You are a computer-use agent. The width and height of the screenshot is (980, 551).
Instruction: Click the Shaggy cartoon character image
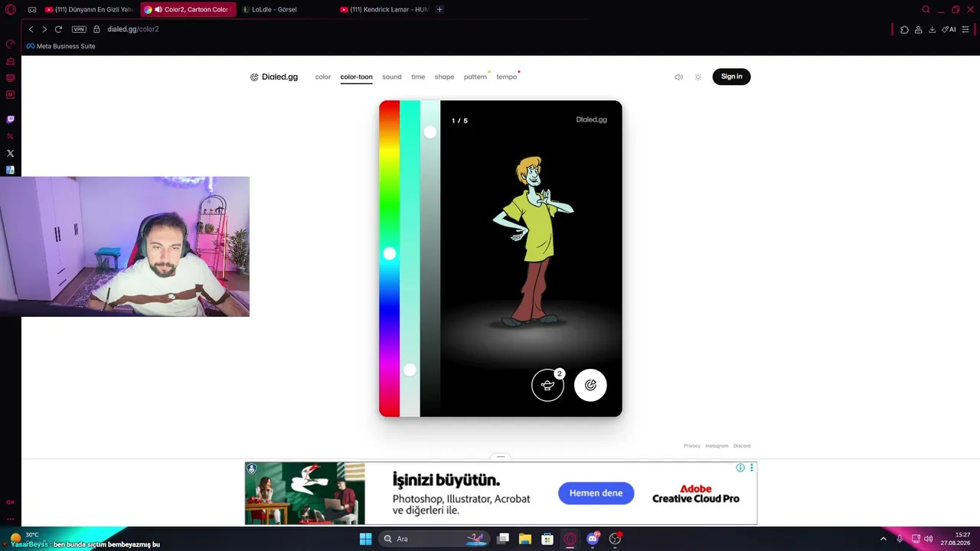pos(532,240)
